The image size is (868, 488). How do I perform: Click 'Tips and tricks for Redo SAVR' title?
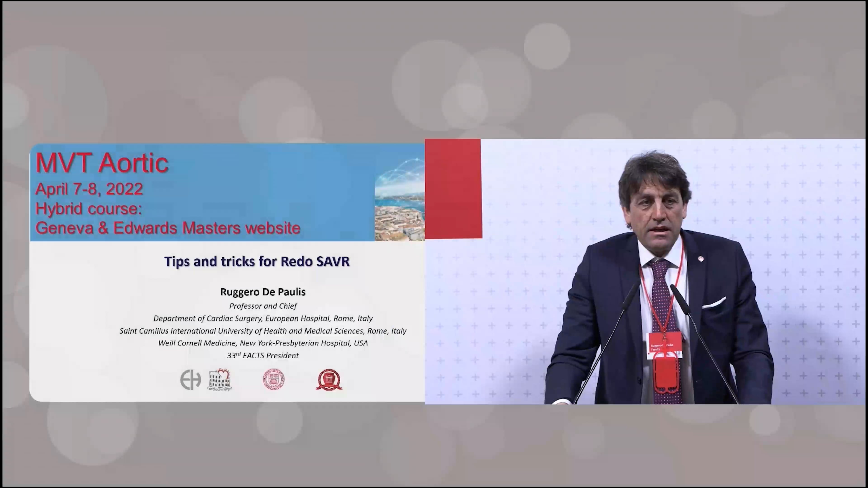point(257,261)
